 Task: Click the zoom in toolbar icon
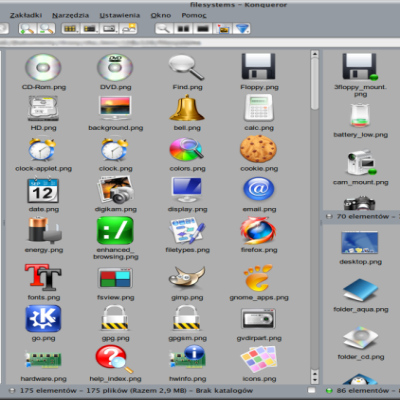tap(27, 29)
